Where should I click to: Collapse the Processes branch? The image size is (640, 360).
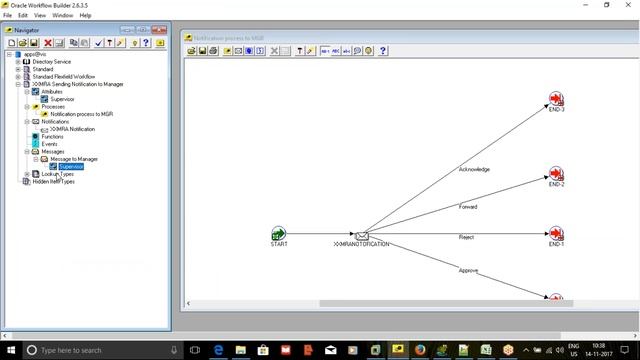coord(27,107)
